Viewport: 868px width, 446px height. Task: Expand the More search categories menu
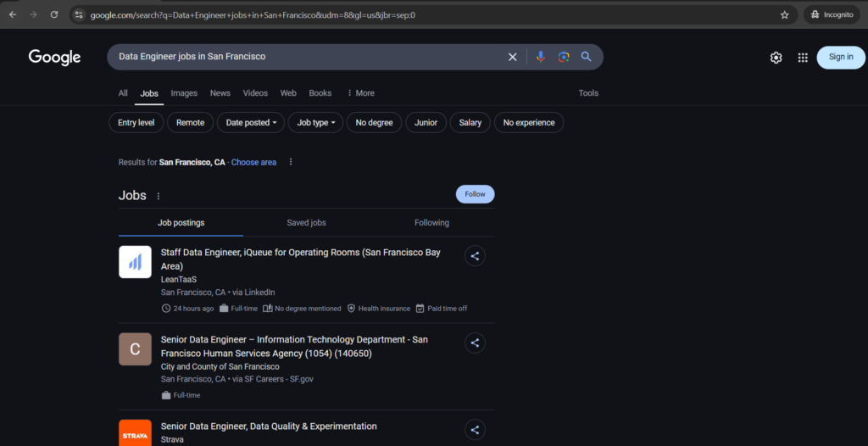(360, 93)
